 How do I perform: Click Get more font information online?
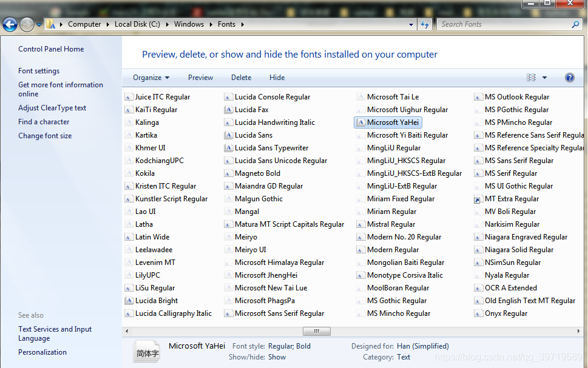coord(61,89)
